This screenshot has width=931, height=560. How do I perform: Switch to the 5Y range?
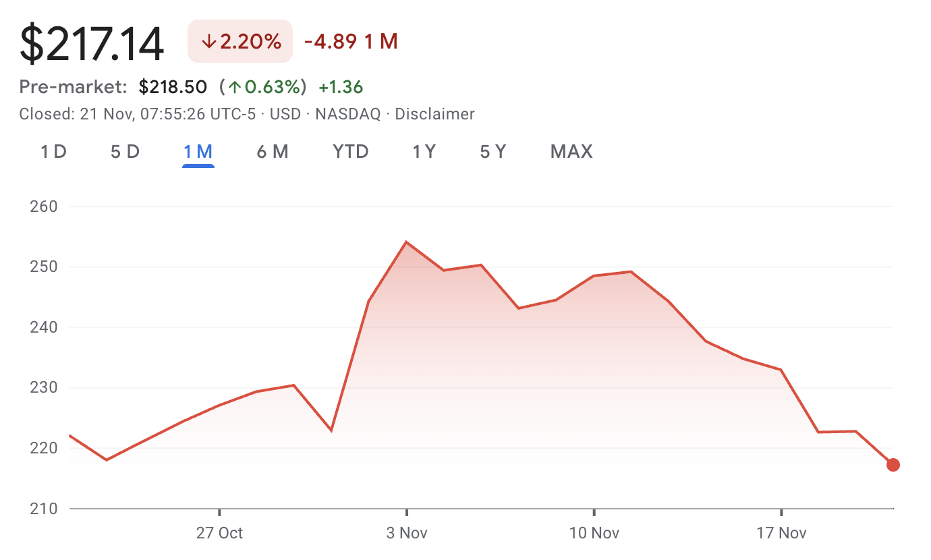tap(493, 152)
